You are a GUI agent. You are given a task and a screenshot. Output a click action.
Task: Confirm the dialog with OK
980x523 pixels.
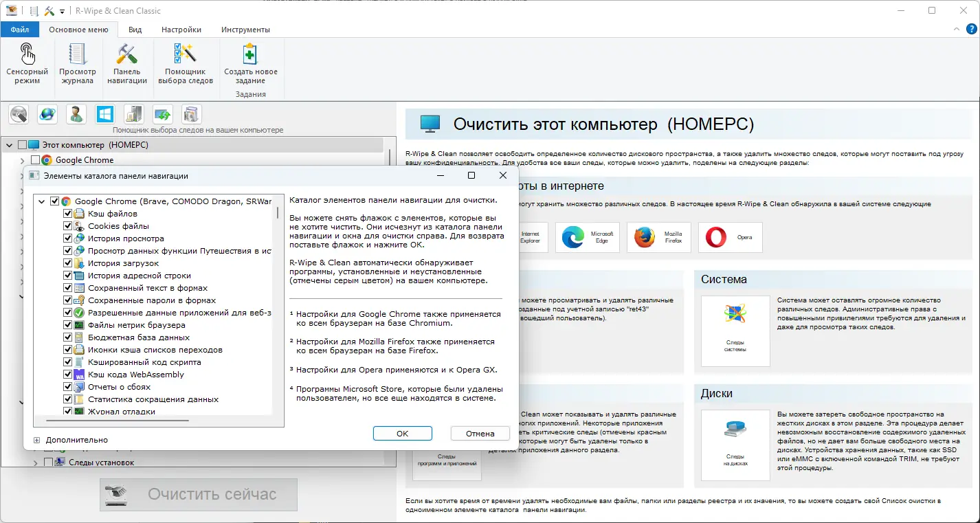click(403, 434)
